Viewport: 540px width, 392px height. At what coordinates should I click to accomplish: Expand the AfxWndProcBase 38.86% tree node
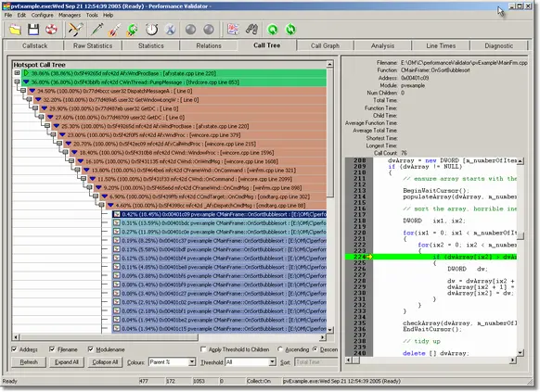tap(17, 73)
